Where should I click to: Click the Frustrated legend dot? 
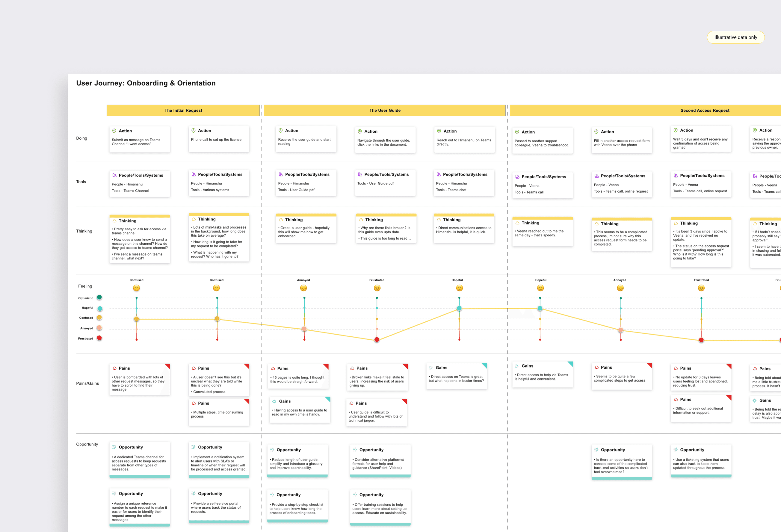pos(99,338)
